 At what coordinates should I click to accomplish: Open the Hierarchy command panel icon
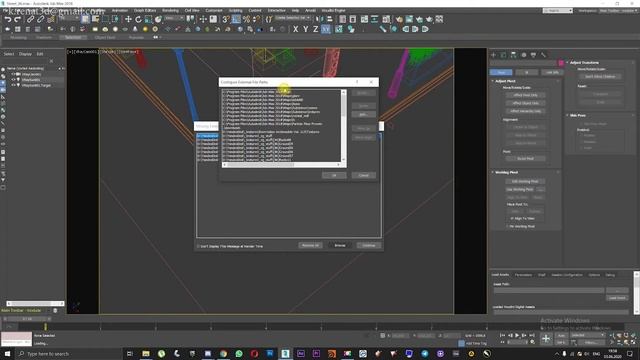coord(513,55)
